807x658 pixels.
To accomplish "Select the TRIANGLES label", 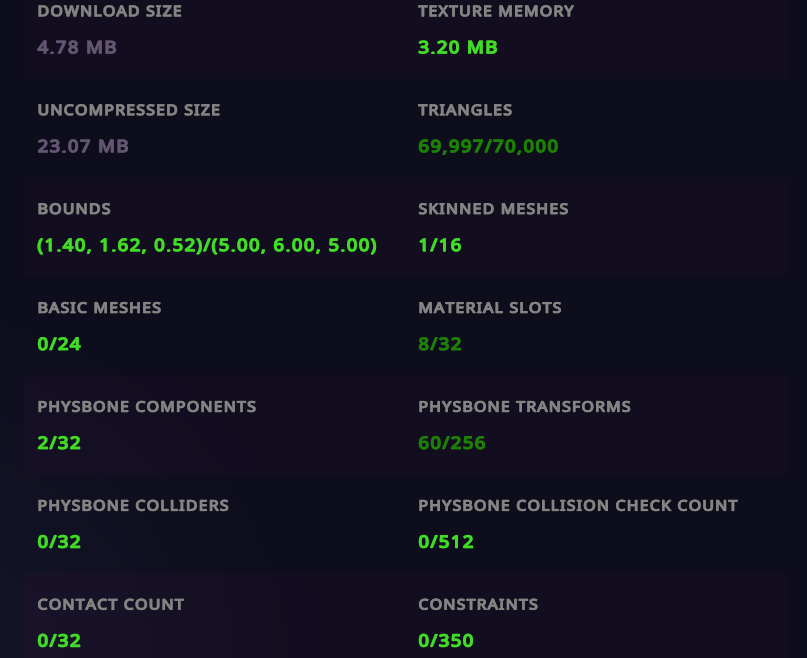I will coord(465,110).
